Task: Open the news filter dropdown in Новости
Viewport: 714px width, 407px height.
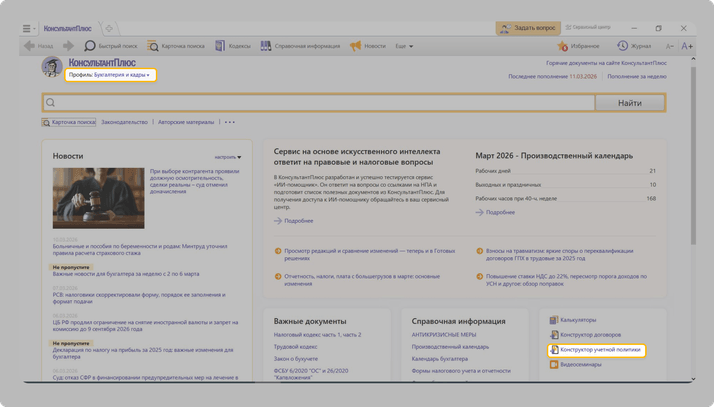Action: (227, 157)
